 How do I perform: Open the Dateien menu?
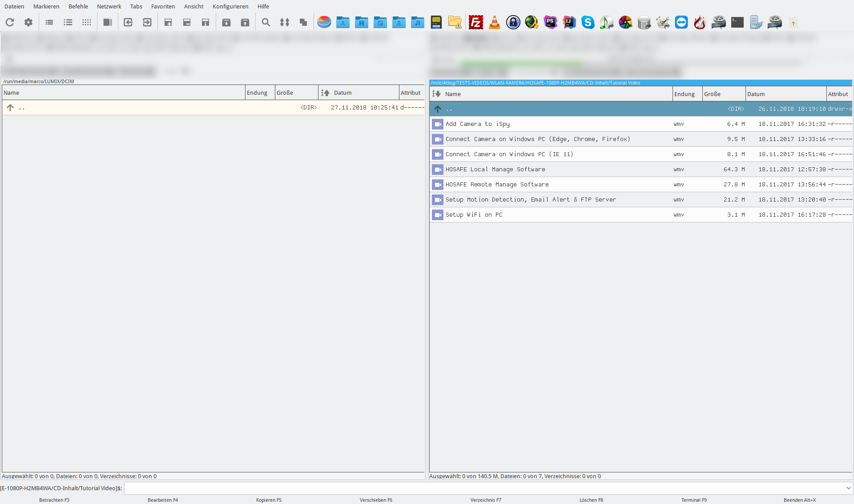click(x=14, y=6)
